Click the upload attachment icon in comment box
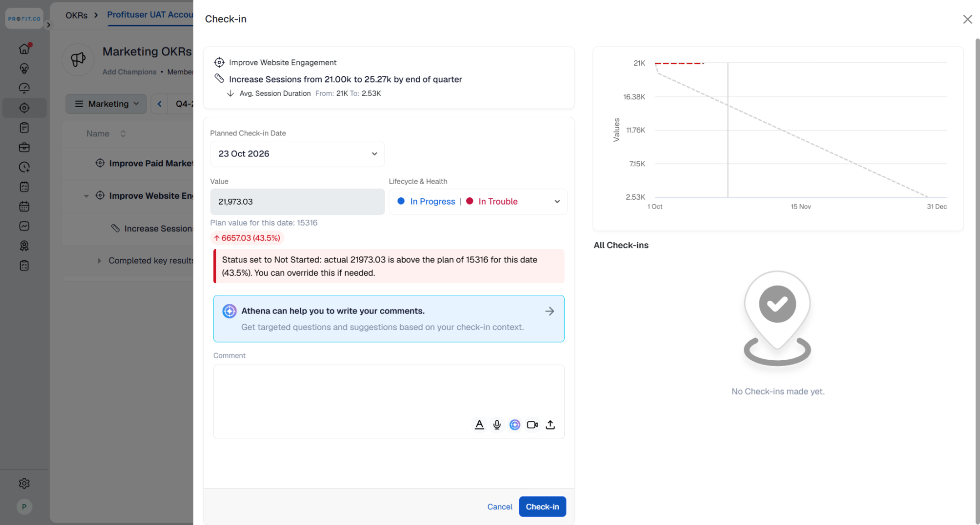 point(550,425)
